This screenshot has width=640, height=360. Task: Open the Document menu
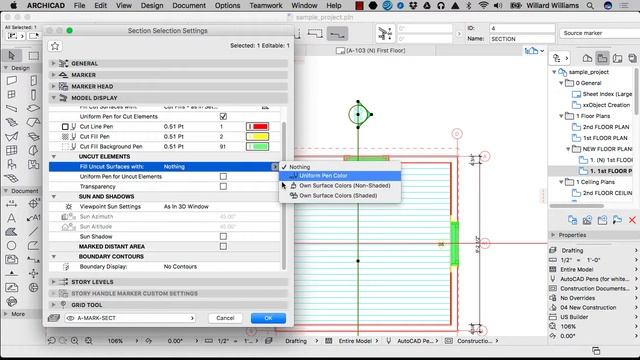(189, 6)
